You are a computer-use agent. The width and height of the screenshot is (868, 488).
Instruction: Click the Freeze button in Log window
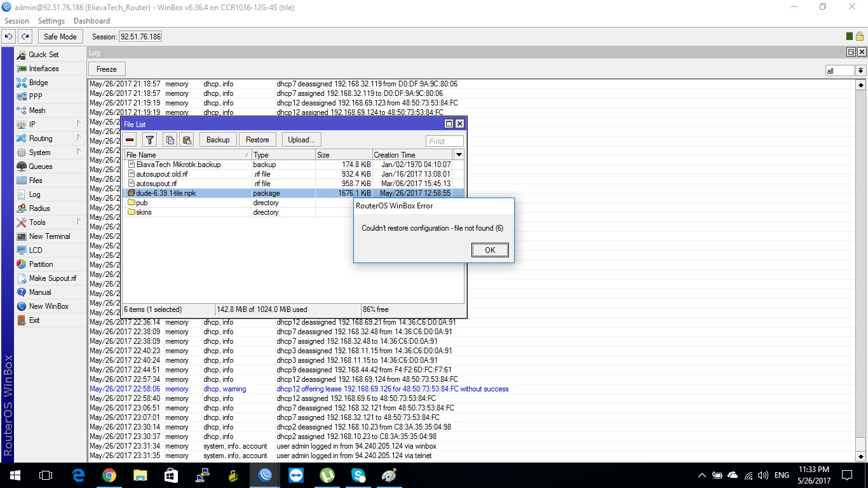coord(107,69)
